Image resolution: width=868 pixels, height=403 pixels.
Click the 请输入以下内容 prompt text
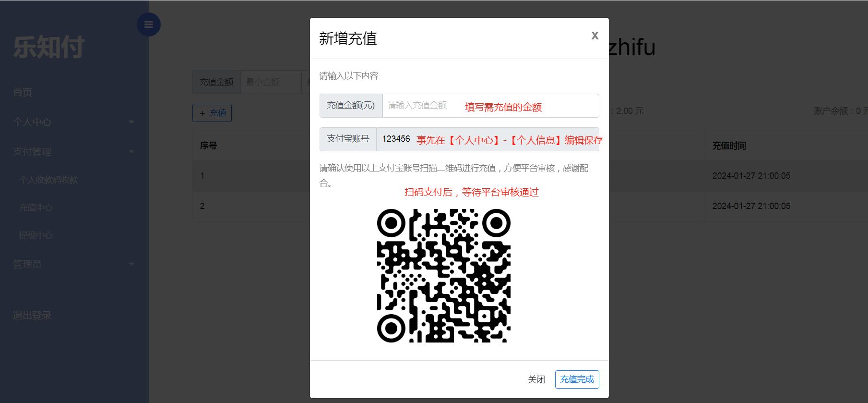pos(349,76)
